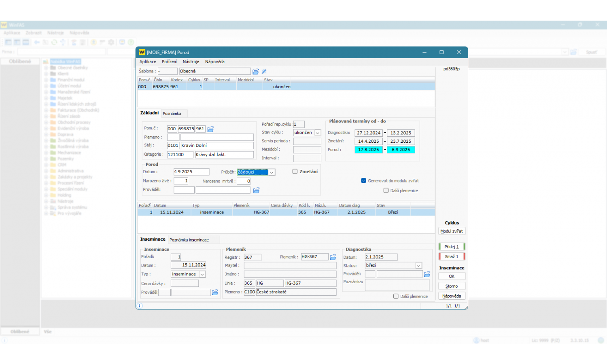
Task: Click the cyan Porod start date 17.8.2025
Action: click(x=368, y=150)
